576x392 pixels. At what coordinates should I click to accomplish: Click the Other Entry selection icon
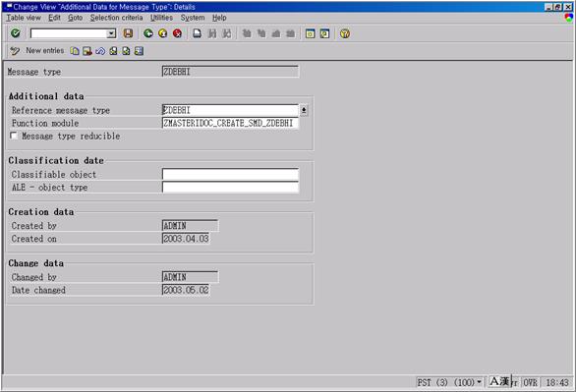pyautogui.click(x=139, y=51)
